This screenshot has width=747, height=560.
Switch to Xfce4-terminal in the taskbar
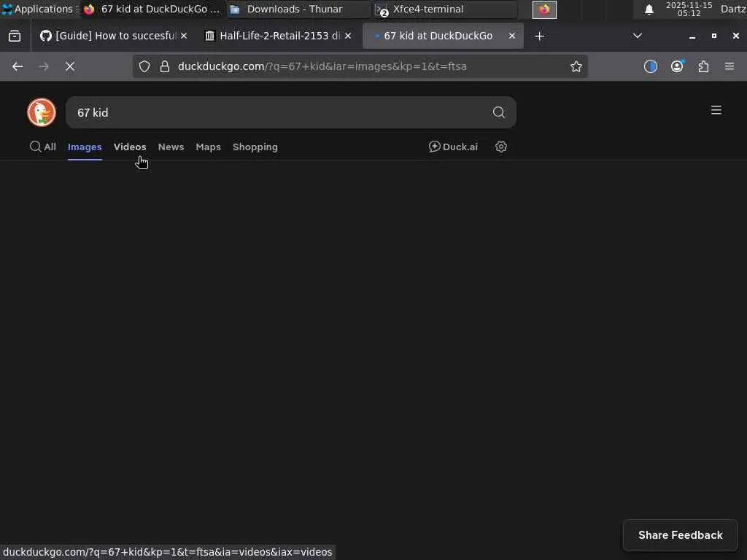coord(444,9)
